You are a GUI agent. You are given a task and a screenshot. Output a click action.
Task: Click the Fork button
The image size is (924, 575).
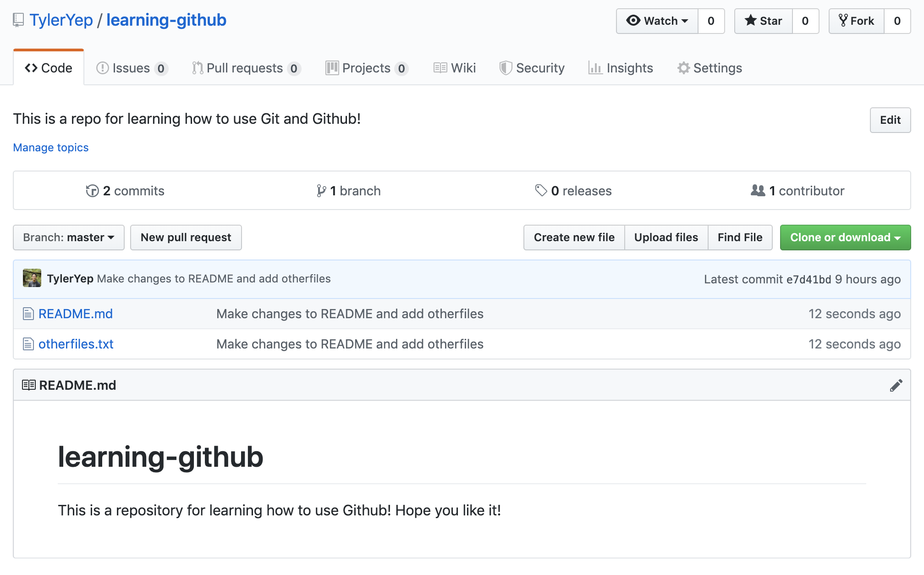pos(856,21)
